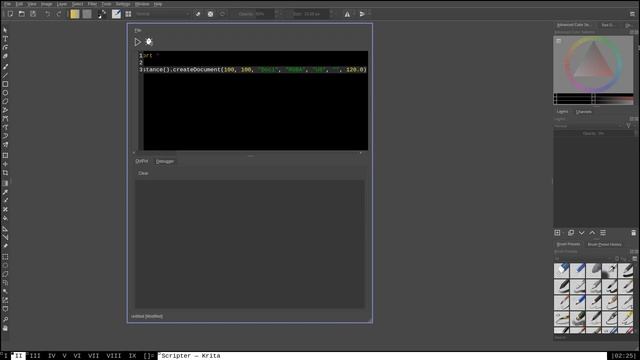The height and width of the screenshot is (360, 640).
Task: Open the layer filter funnel dropdown
Action: tap(629, 126)
